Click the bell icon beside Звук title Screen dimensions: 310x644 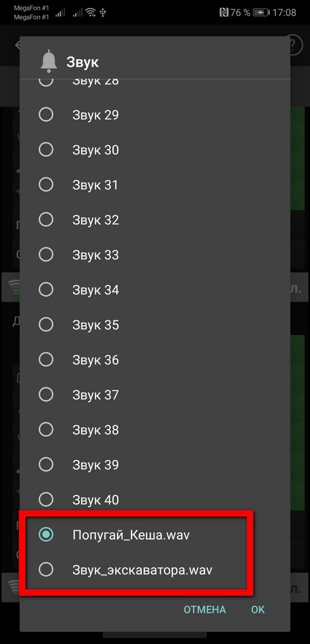point(49,60)
